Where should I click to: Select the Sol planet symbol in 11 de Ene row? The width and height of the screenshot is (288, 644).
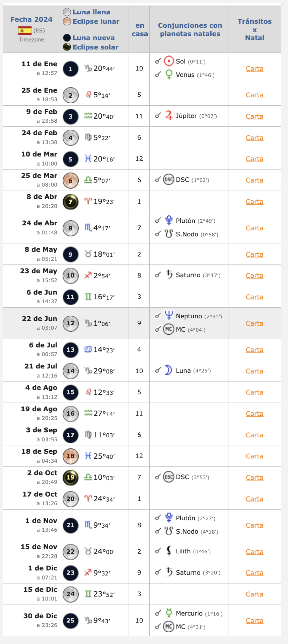(169, 61)
